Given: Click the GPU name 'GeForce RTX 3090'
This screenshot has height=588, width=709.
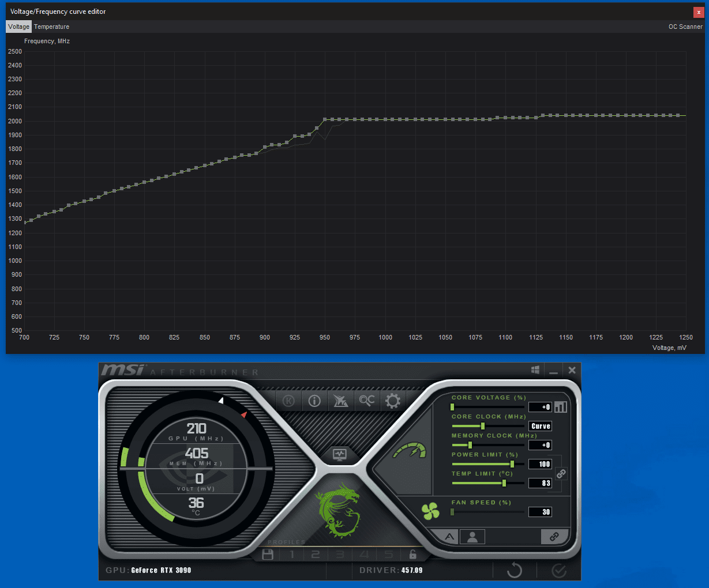Looking at the screenshot, I should [161, 570].
